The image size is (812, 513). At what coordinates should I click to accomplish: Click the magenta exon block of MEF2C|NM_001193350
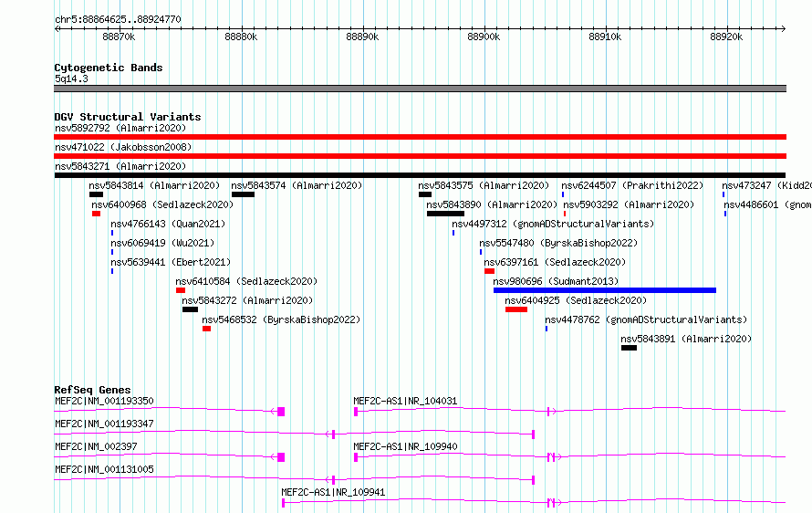[281, 412]
